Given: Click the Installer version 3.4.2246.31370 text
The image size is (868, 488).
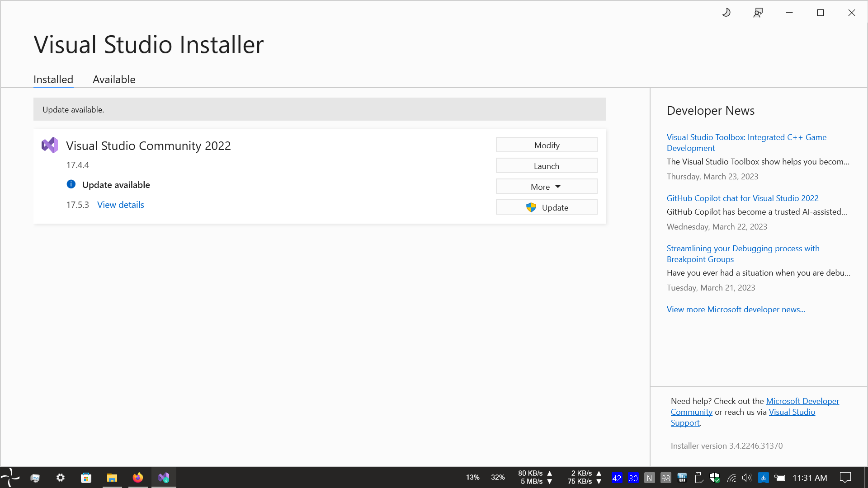Looking at the screenshot, I should coord(726,446).
